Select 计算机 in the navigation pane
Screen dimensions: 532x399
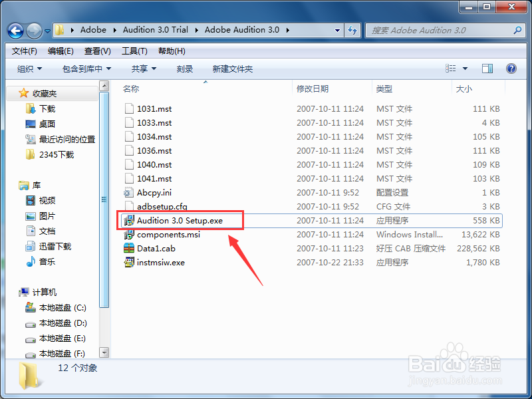point(38,292)
